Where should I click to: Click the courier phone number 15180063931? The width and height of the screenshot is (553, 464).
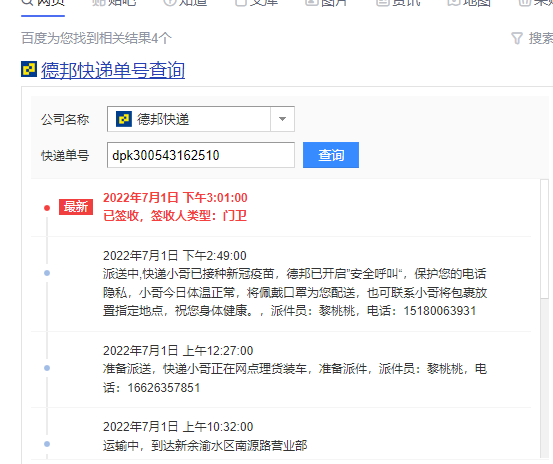click(440, 311)
